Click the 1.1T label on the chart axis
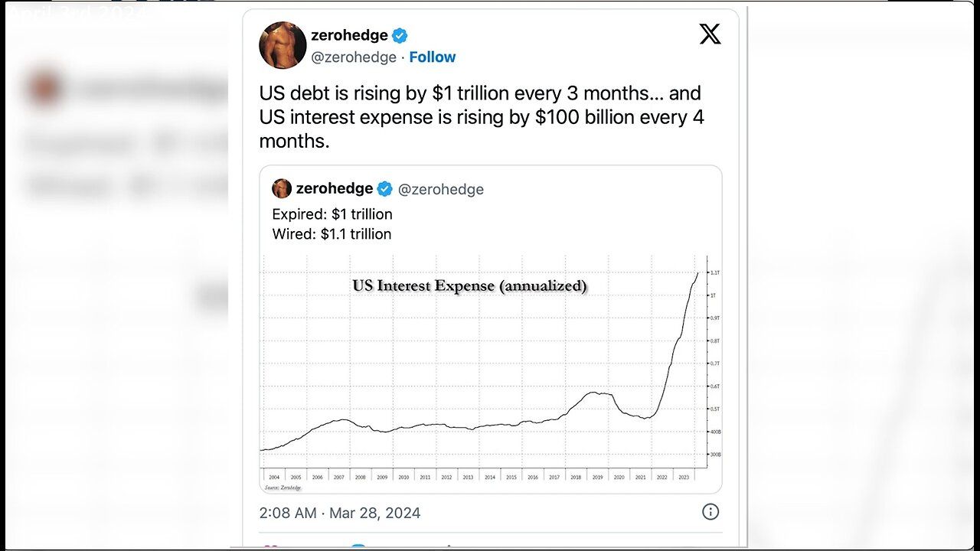The width and height of the screenshot is (980, 551). click(714, 273)
